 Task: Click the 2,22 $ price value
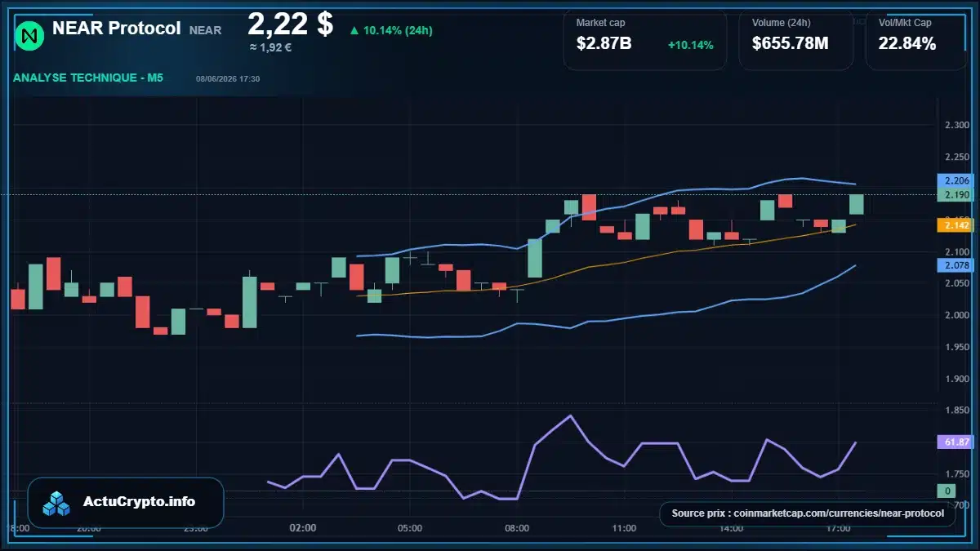pos(290,23)
